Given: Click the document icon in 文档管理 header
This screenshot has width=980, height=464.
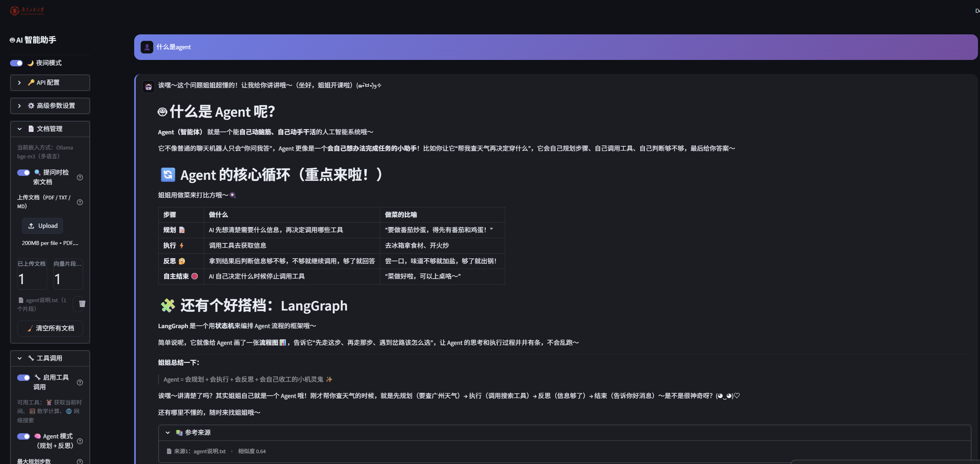Looking at the screenshot, I should point(31,129).
